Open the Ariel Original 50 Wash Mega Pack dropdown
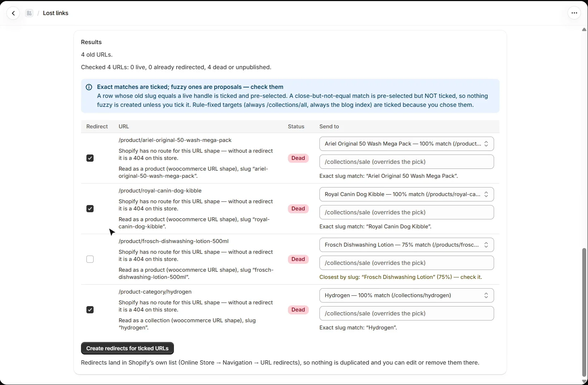The image size is (588, 385). (x=407, y=144)
